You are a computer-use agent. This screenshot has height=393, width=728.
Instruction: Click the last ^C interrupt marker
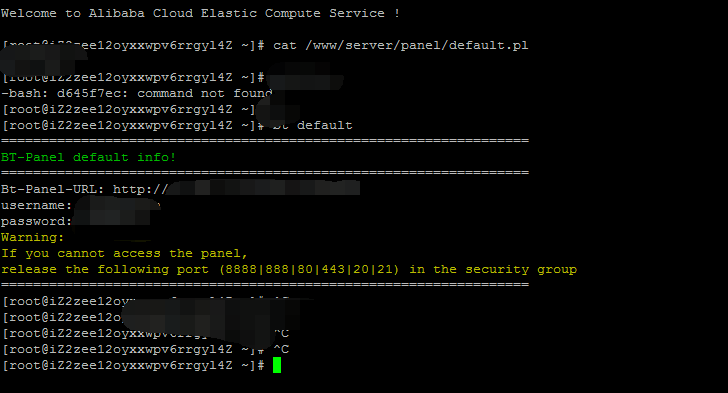tap(281, 349)
